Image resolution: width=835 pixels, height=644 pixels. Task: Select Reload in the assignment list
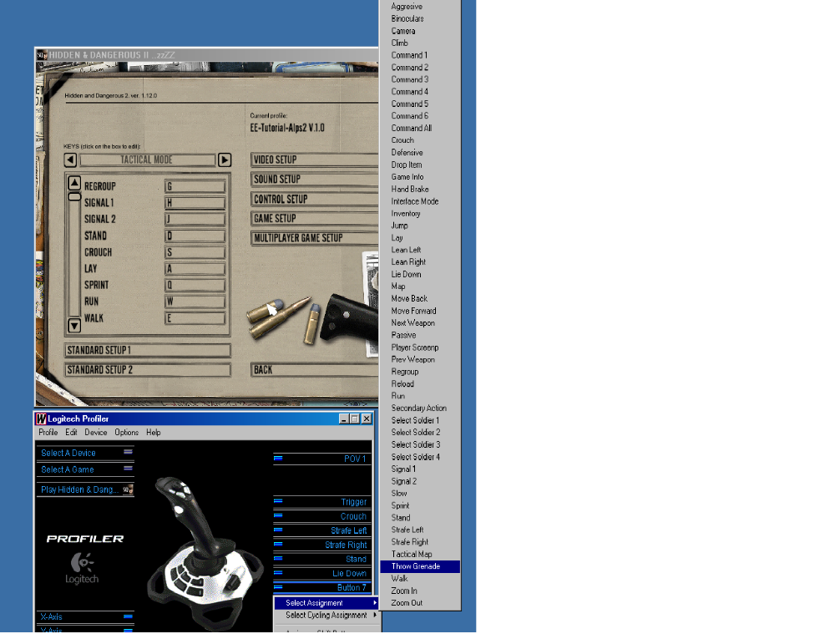tap(420, 384)
